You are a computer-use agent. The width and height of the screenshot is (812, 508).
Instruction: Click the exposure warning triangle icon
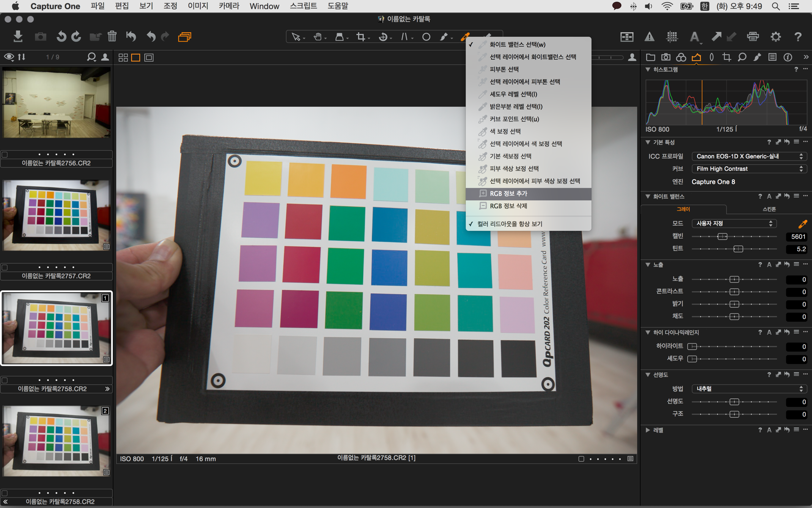pyautogui.click(x=649, y=37)
